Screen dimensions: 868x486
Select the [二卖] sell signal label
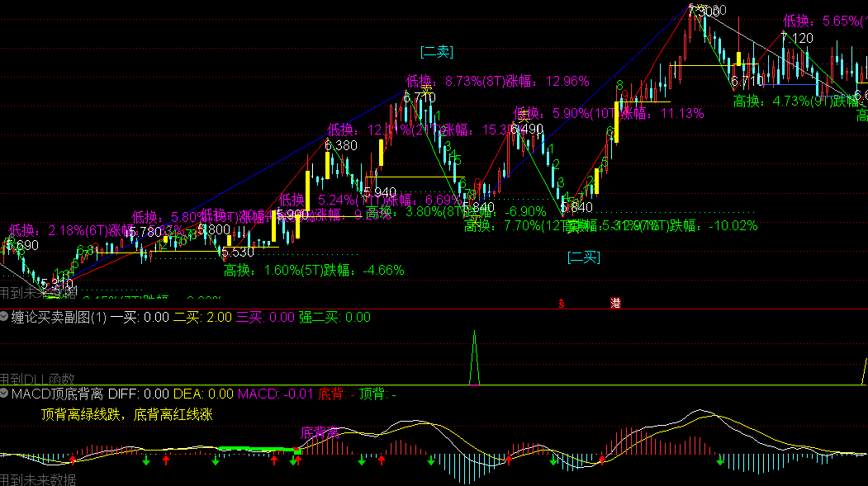(437, 52)
